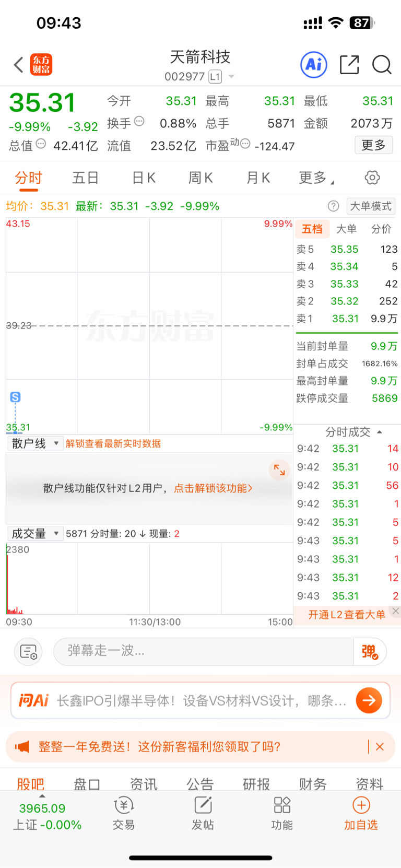Screen dimensions: 401x868
Task: Open the 资料 profile tab
Action: click(369, 783)
